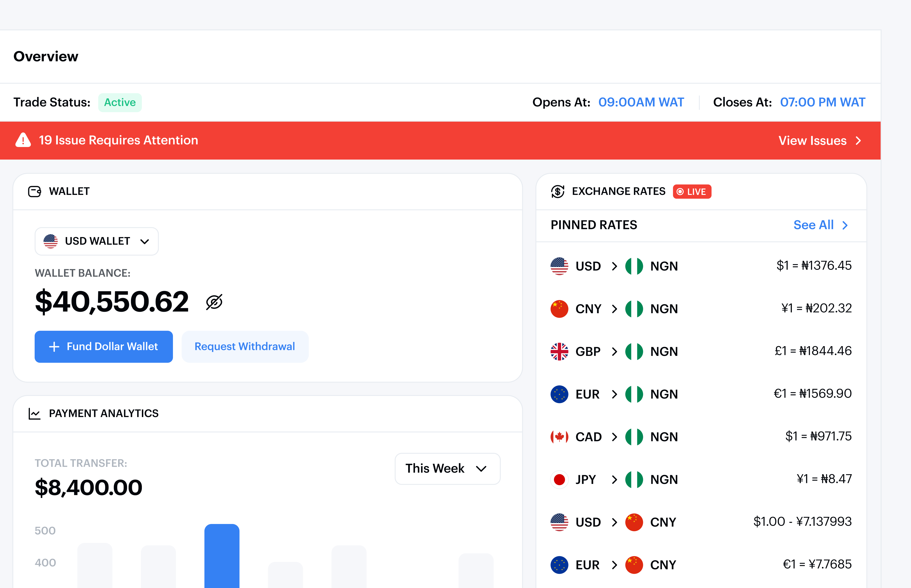Click the Nigeria flag in GBP to NGN row
This screenshot has width=911, height=588.
(634, 352)
